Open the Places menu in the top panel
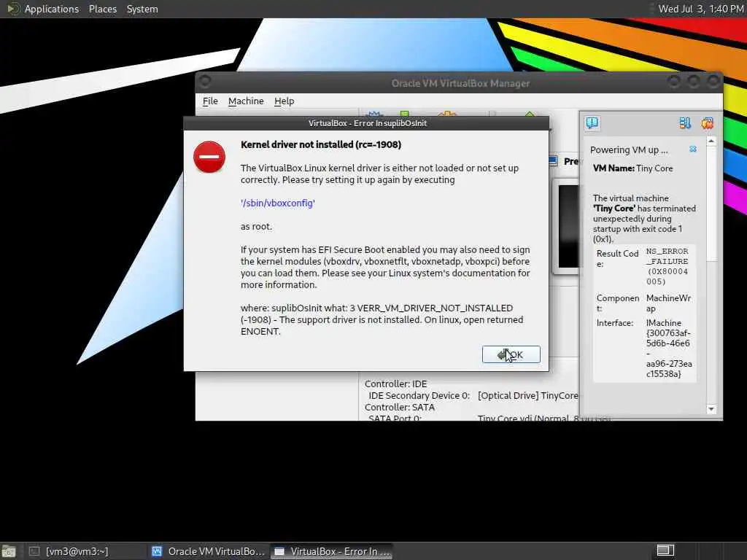Screen dimensions: 747x560 pyautogui.click(x=102, y=9)
